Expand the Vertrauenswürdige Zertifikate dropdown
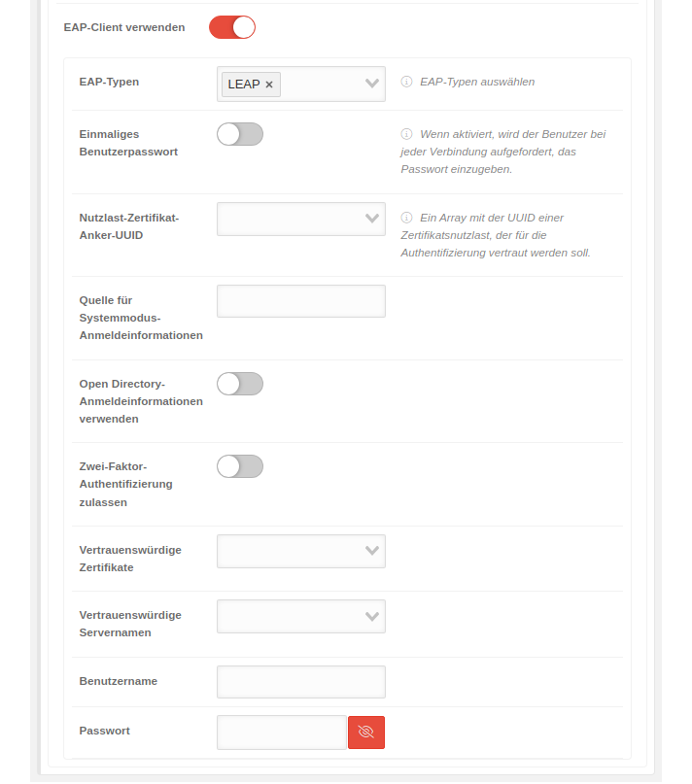The width and height of the screenshot is (692, 784). tap(300, 551)
